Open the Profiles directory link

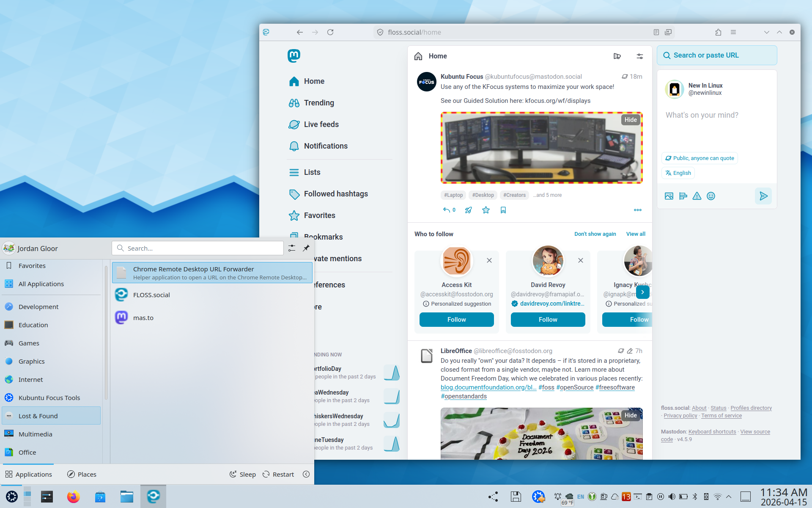pos(751,408)
